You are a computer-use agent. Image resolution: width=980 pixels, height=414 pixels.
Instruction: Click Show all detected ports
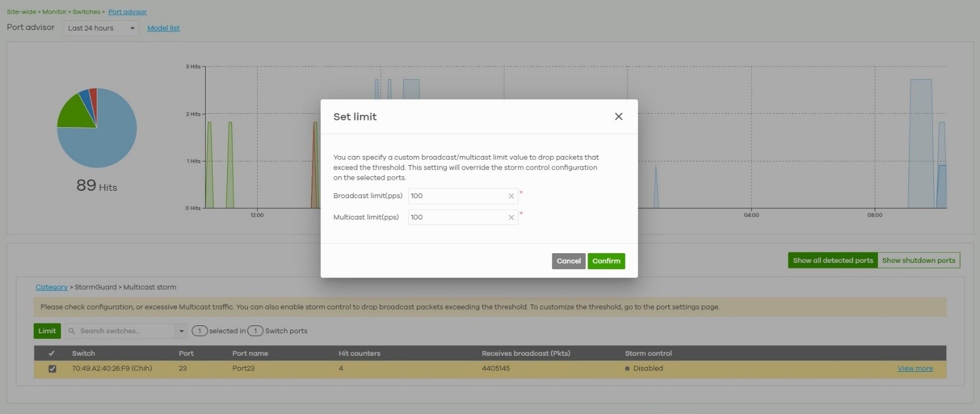click(x=833, y=261)
